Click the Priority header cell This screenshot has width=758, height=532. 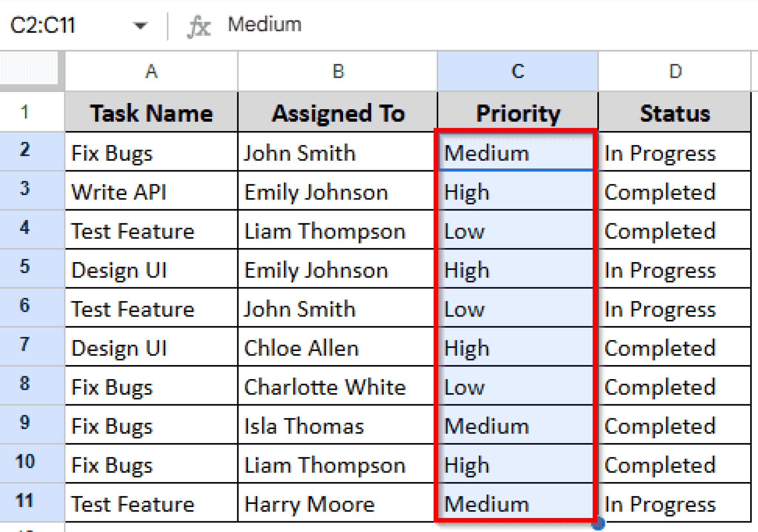click(x=517, y=113)
